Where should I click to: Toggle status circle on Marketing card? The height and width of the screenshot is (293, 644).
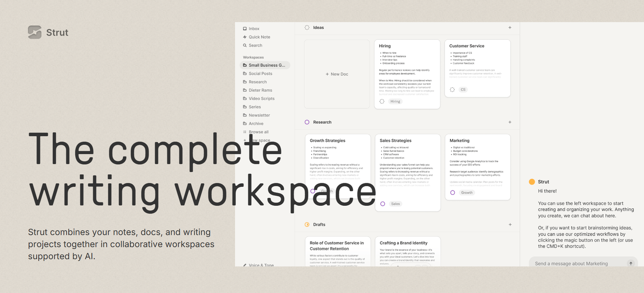pyautogui.click(x=452, y=193)
